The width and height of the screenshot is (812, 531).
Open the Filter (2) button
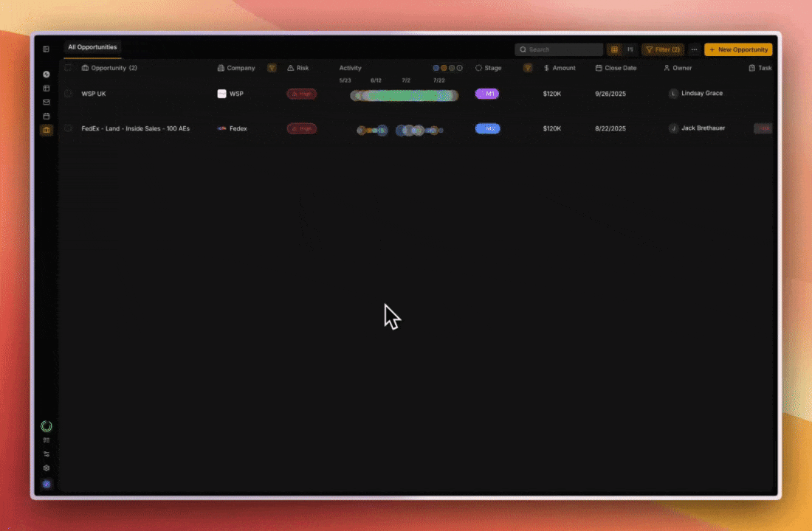(x=662, y=49)
